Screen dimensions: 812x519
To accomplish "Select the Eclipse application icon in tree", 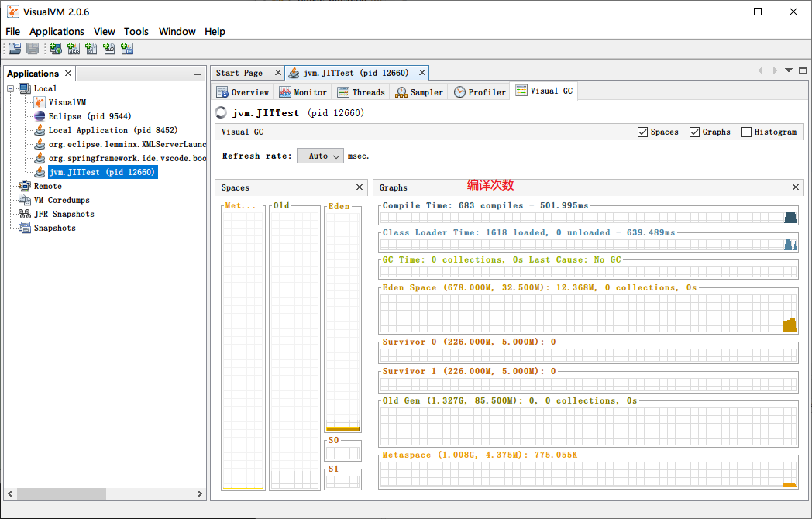I will tap(40, 116).
